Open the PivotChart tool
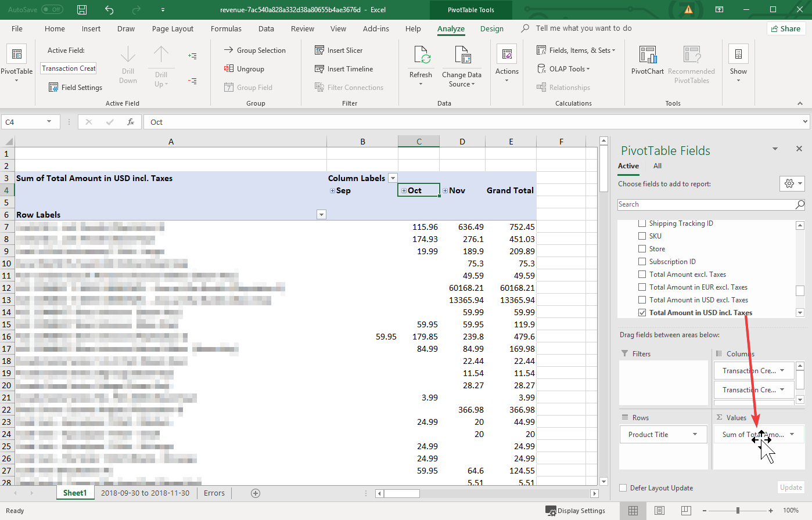Screen dimensions: 812x520 coord(647,56)
